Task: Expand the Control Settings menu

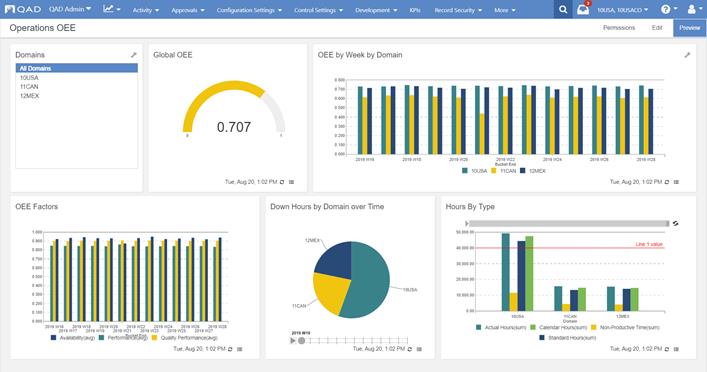Action: (318, 10)
